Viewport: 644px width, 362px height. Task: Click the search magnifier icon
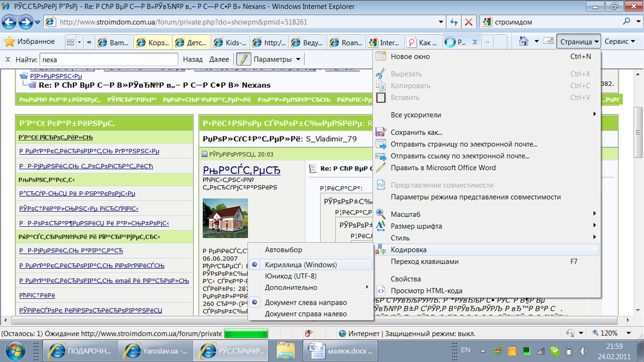(x=627, y=22)
